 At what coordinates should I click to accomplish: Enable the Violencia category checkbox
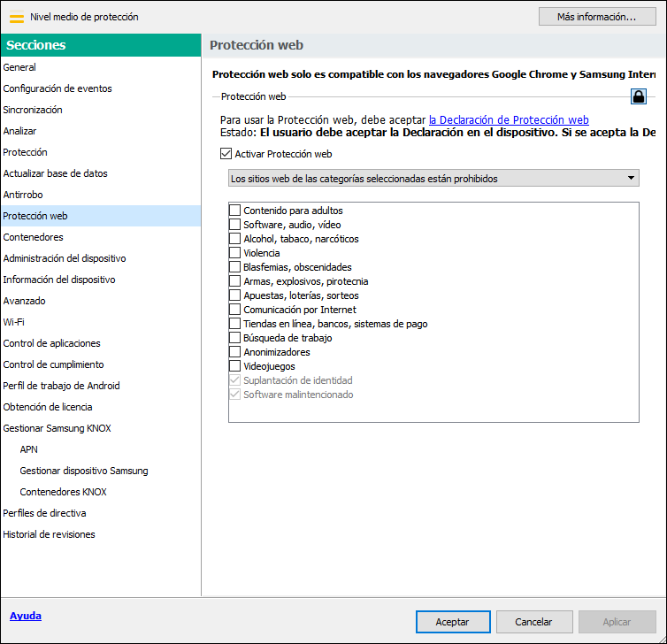point(235,253)
